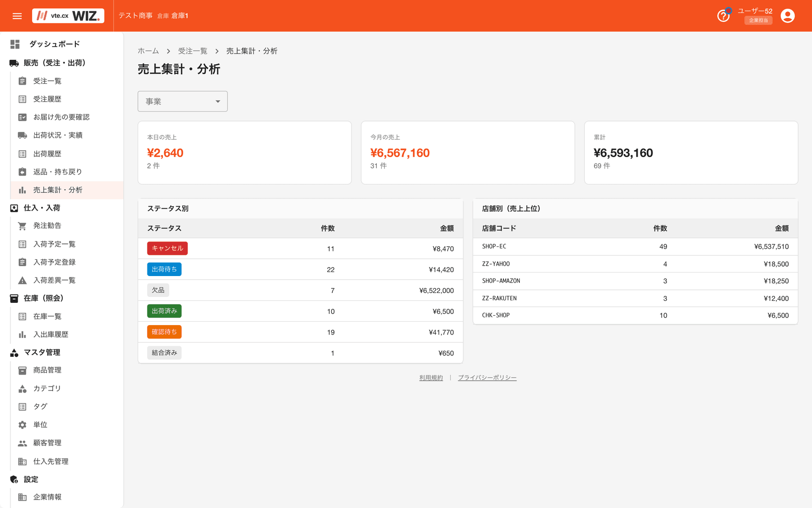Open the 事業 dropdown selector

[x=183, y=101]
